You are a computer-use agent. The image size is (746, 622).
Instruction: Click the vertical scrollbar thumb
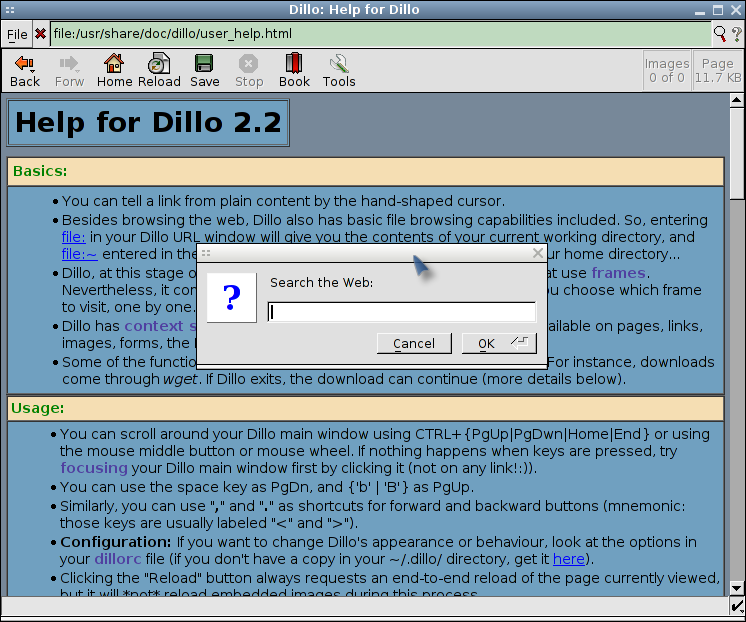(x=736, y=153)
